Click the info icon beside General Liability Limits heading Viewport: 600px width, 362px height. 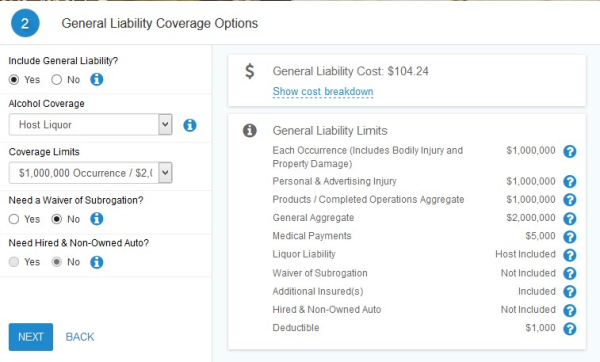[249, 130]
